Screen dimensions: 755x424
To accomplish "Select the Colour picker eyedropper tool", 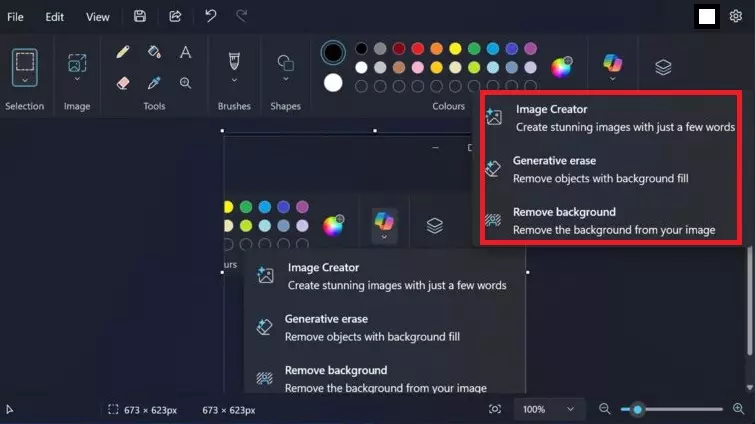I will [x=154, y=83].
